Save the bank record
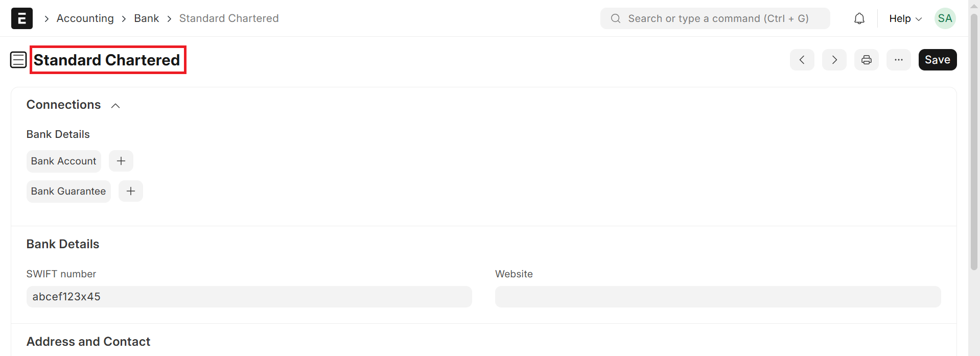The height and width of the screenshot is (356, 980). coord(938,60)
